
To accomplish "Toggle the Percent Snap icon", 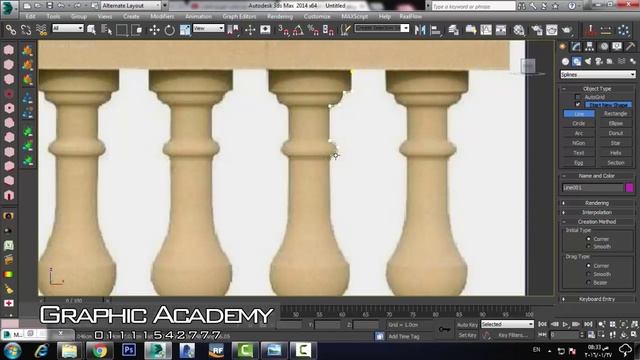I will 313,30.
